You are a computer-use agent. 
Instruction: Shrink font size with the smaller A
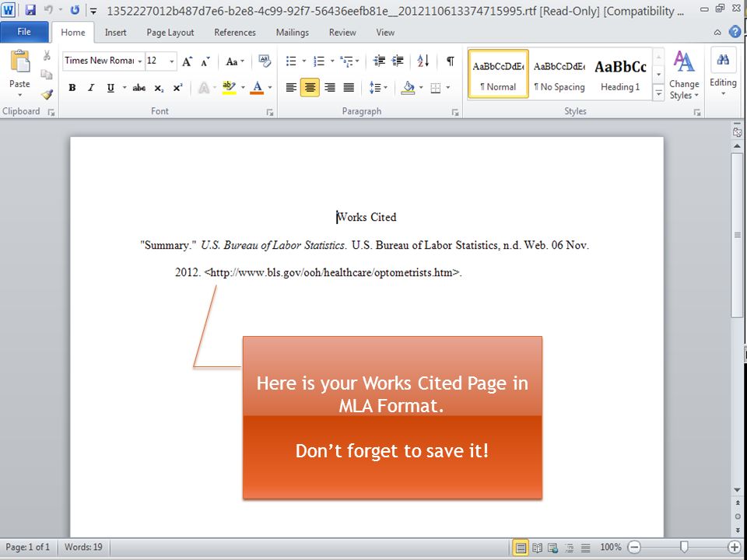click(x=205, y=61)
